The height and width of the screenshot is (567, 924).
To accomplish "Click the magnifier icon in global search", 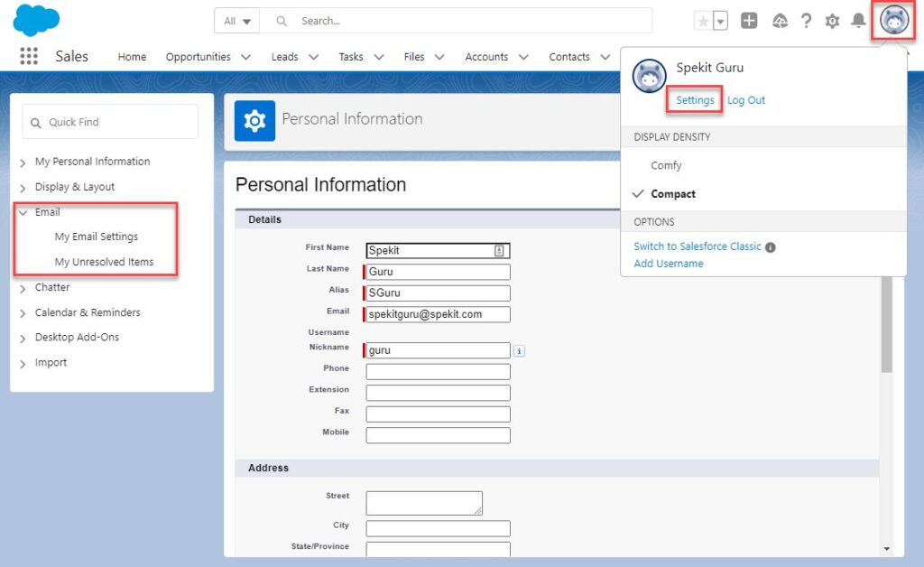I will tap(282, 22).
